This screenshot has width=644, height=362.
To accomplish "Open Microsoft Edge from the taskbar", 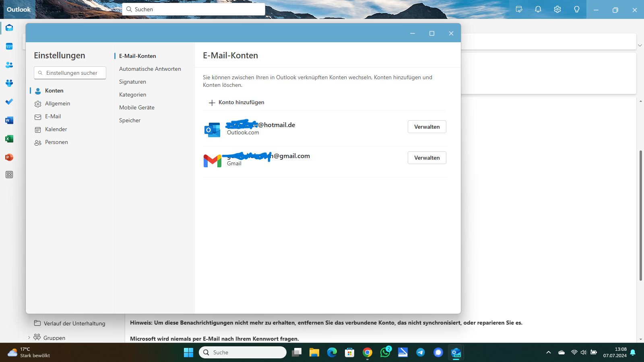I will click(x=332, y=352).
